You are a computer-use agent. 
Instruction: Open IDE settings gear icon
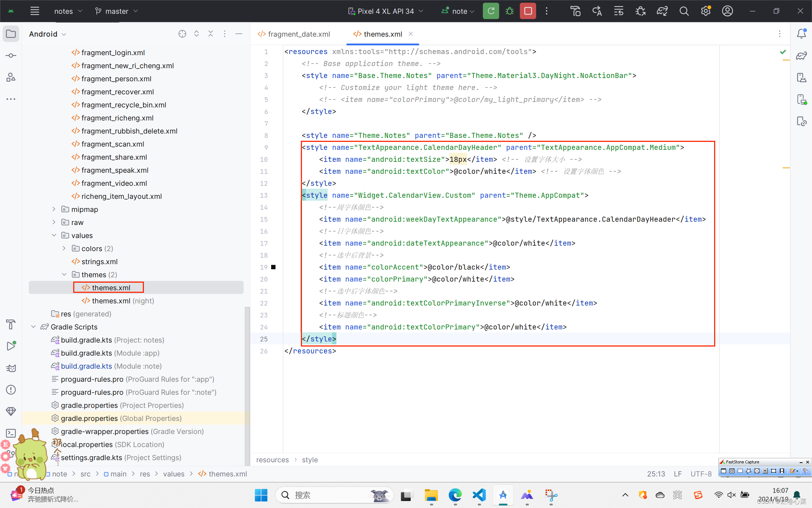[705, 11]
